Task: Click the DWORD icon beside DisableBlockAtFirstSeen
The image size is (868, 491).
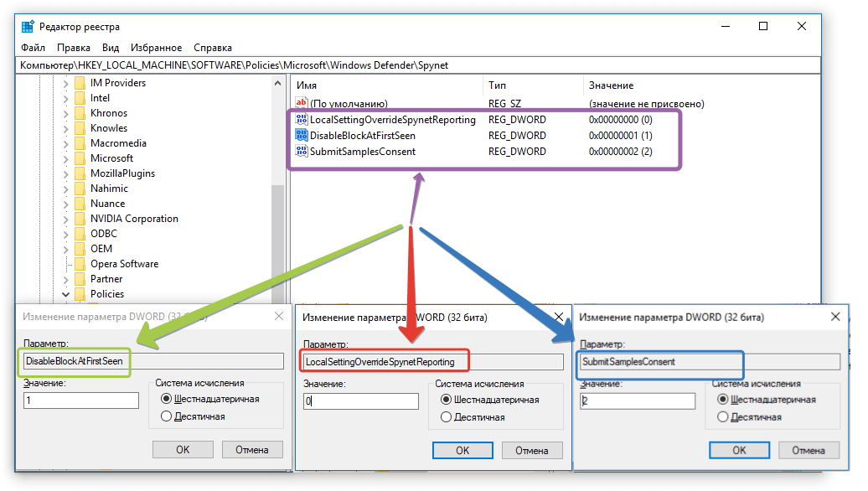Action: point(302,136)
